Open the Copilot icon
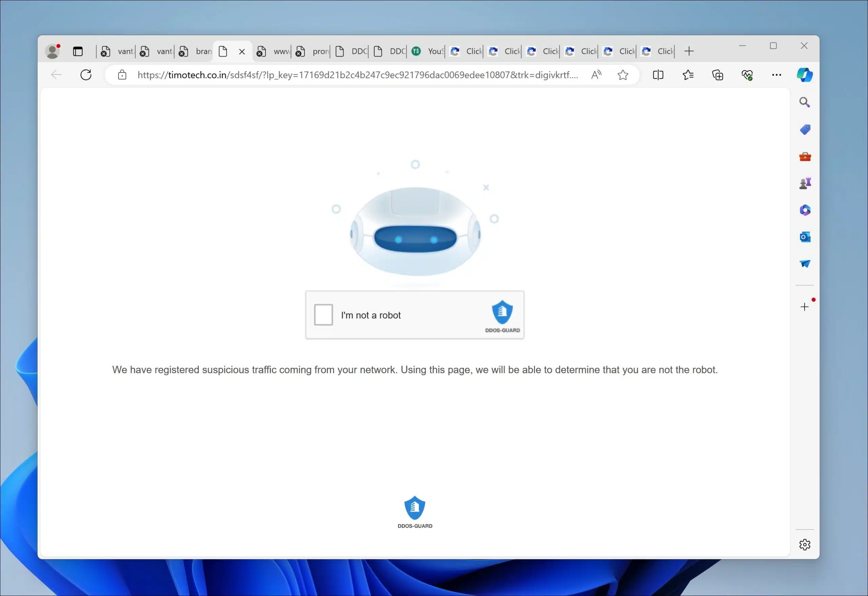Viewport: 868px width, 596px height. point(805,75)
